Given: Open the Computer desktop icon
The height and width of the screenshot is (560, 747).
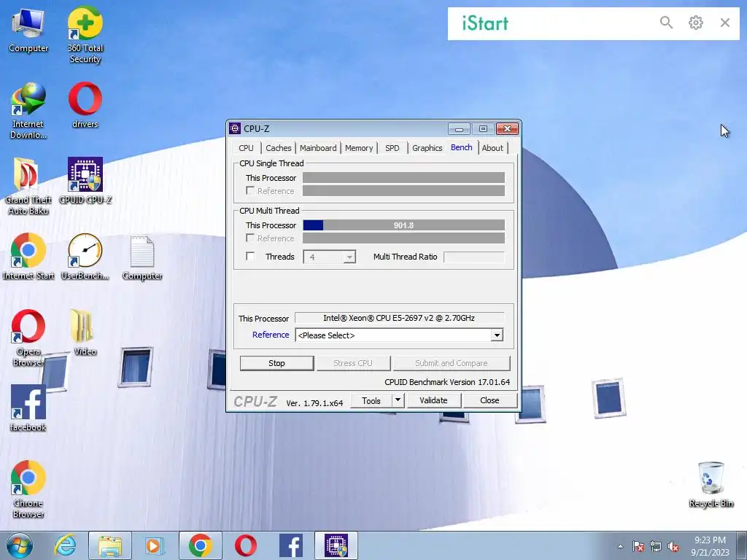Looking at the screenshot, I should tap(28, 30).
